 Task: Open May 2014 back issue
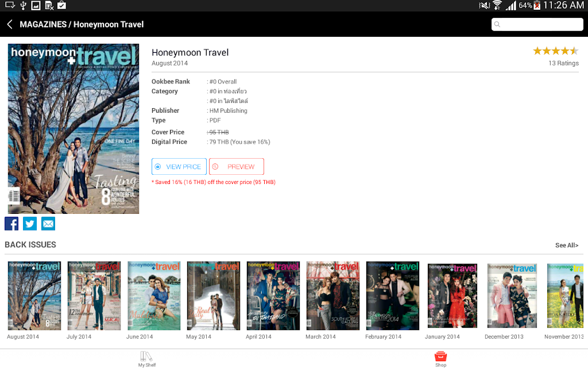[x=214, y=296]
